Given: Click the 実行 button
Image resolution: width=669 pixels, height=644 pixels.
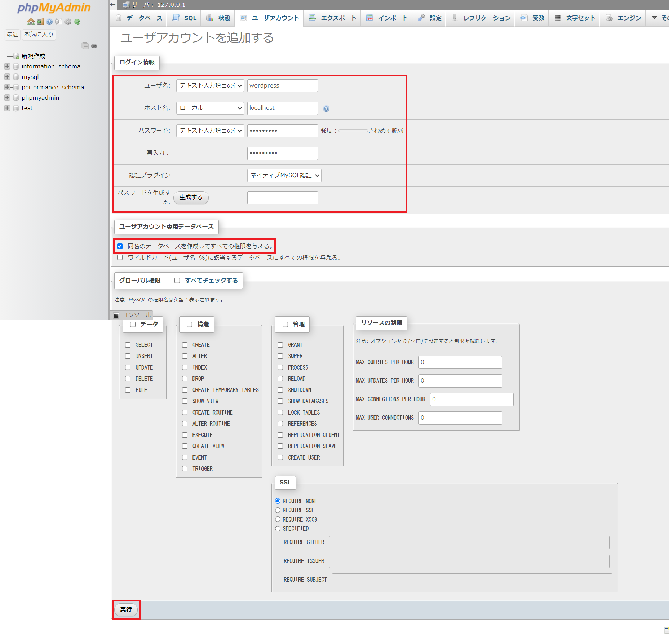Looking at the screenshot, I should click(126, 609).
